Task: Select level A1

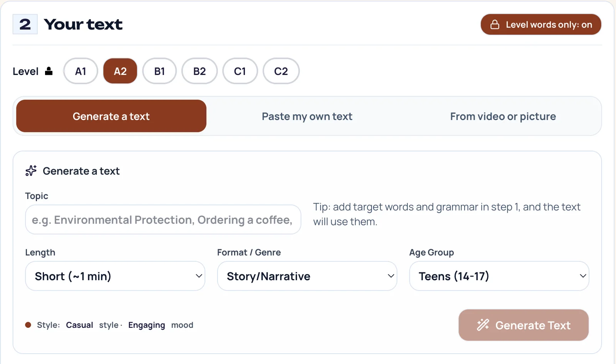Action: [80, 71]
